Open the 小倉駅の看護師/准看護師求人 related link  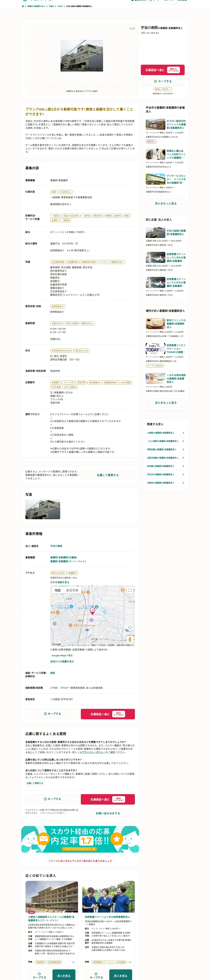[x=161, y=433]
